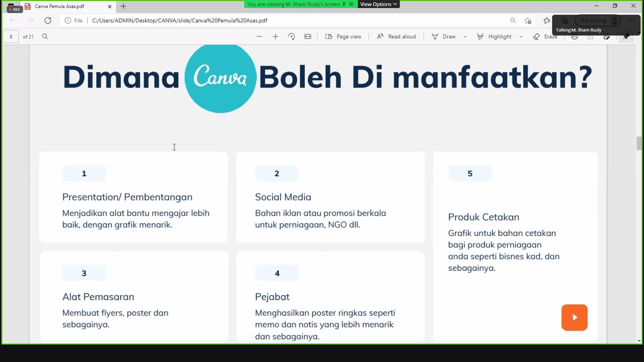Click 'Talking: M. Ilham Rusly' label

pos(579,30)
